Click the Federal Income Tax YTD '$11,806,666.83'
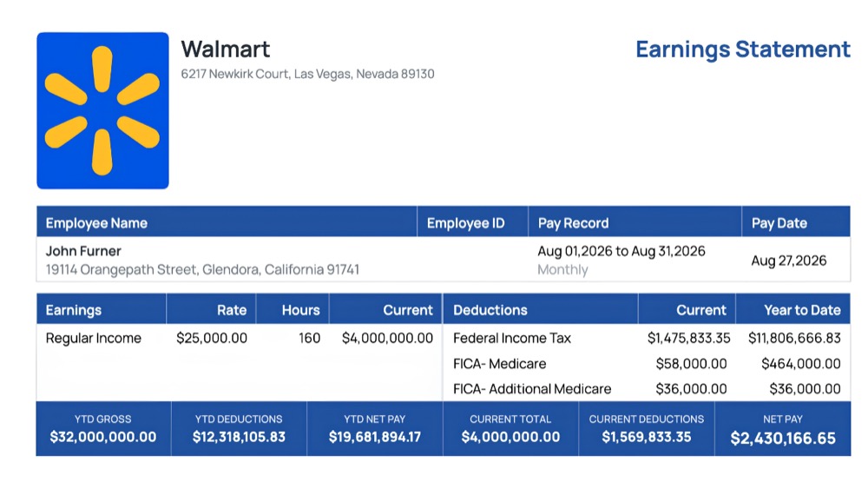Image resolution: width=868 pixels, height=488 pixels. pos(794,338)
